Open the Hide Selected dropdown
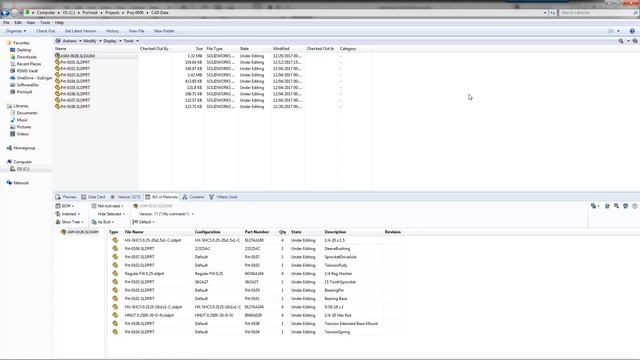640x360 pixels. [x=111, y=214]
